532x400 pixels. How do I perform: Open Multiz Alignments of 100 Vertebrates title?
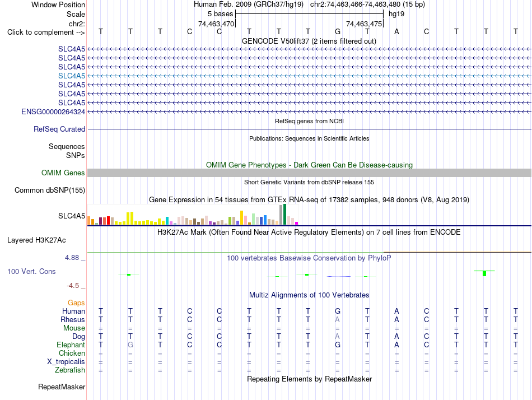309,295
